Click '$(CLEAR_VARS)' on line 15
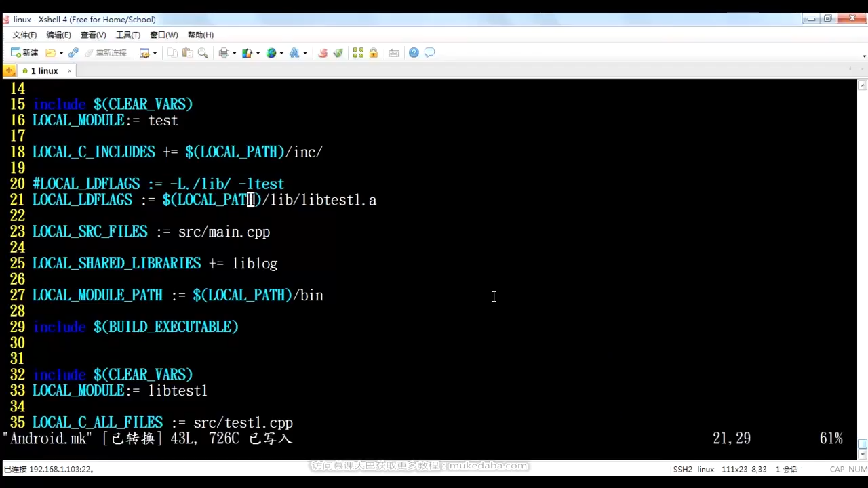Image resolution: width=868 pixels, height=488 pixels. [x=143, y=104]
